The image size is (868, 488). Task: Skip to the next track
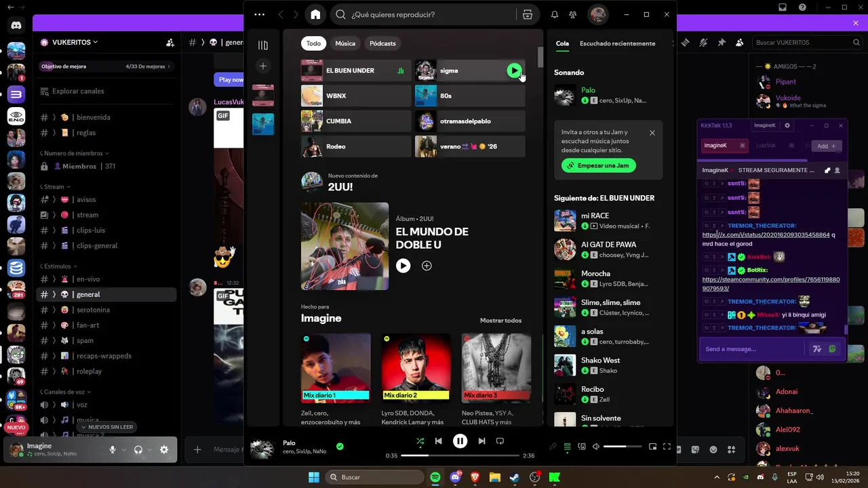(x=481, y=441)
